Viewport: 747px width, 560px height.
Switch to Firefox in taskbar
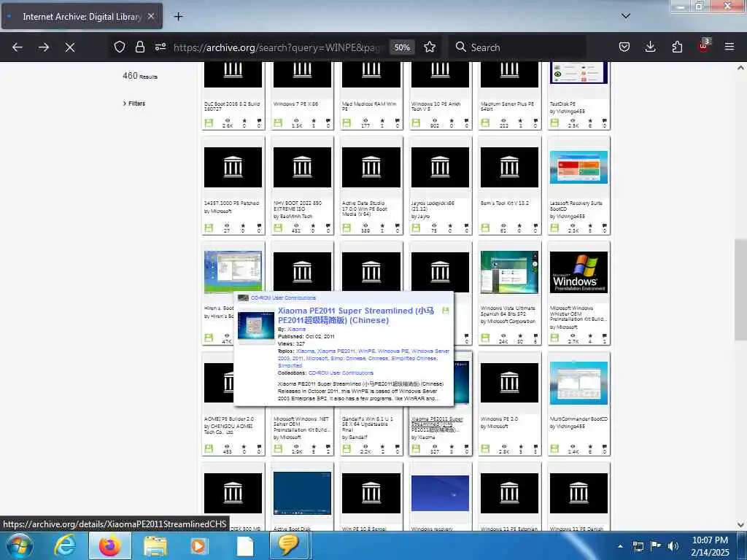point(109,545)
